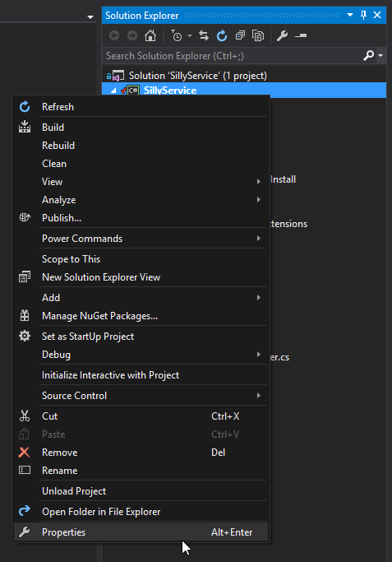Click the wrench Properties toolbar icon
Screen dimensions: 392x562
pyautogui.click(x=282, y=35)
